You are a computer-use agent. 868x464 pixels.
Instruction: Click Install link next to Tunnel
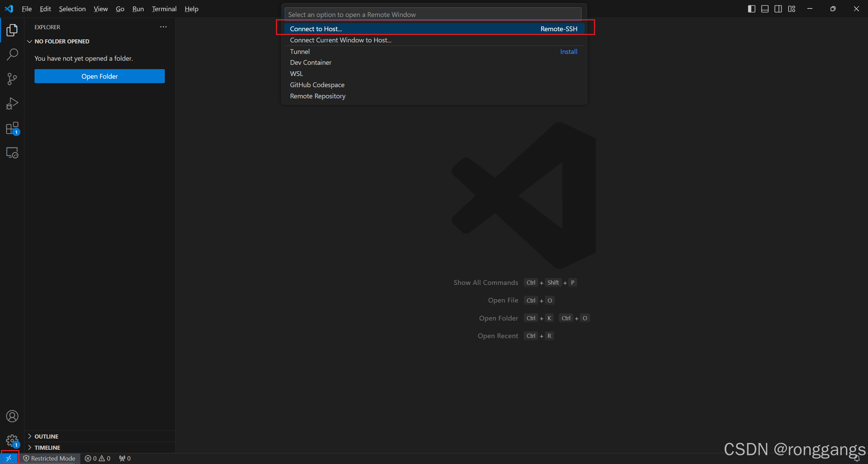point(568,52)
